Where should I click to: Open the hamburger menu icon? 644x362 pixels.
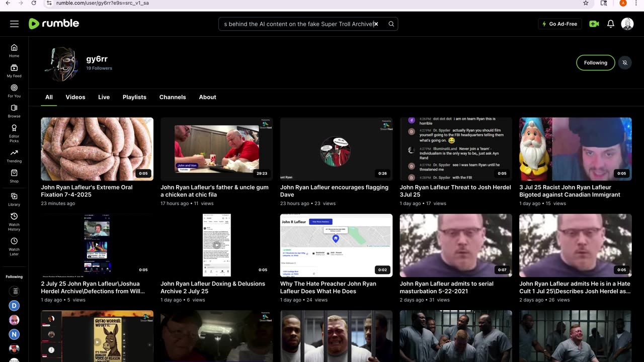click(14, 24)
